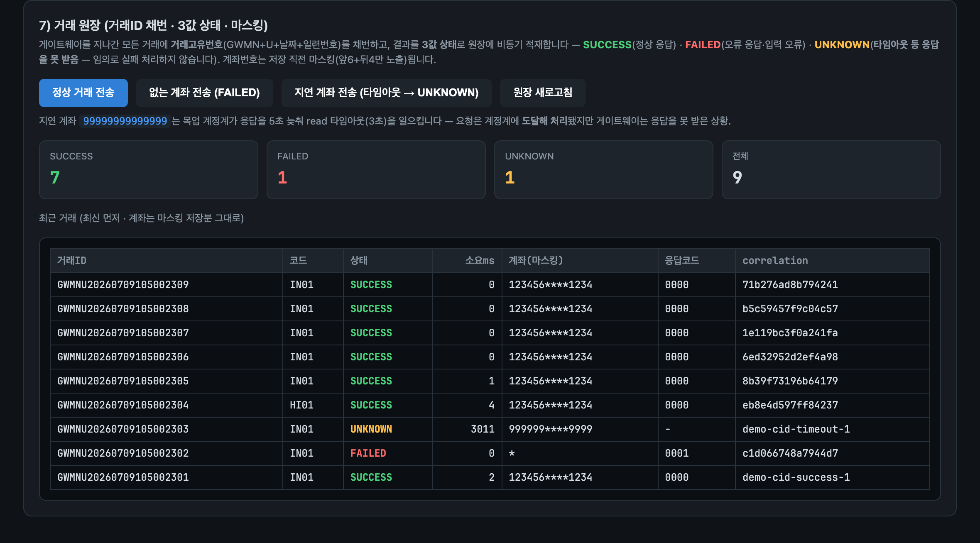This screenshot has width=980, height=543.
Task: Click the 최근 거래 (최신 먼저) caption
Action: click(x=141, y=218)
